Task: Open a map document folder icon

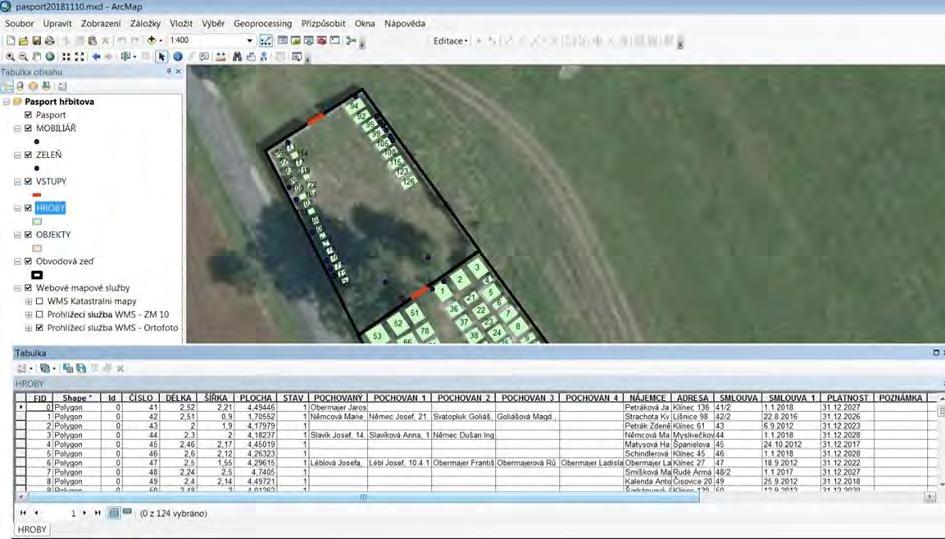Action: (23, 40)
